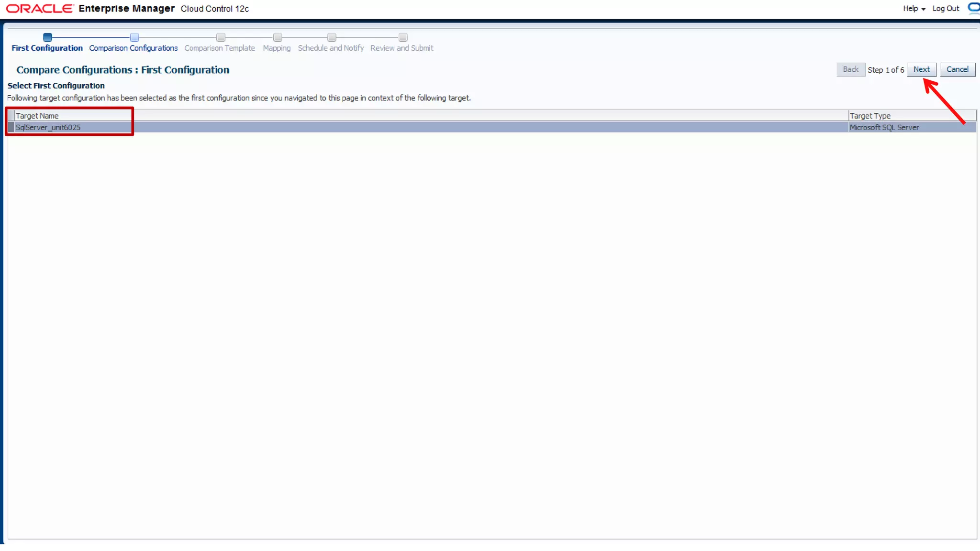
Task: Click the Mapping step marker icon
Action: [x=278, y=37]
